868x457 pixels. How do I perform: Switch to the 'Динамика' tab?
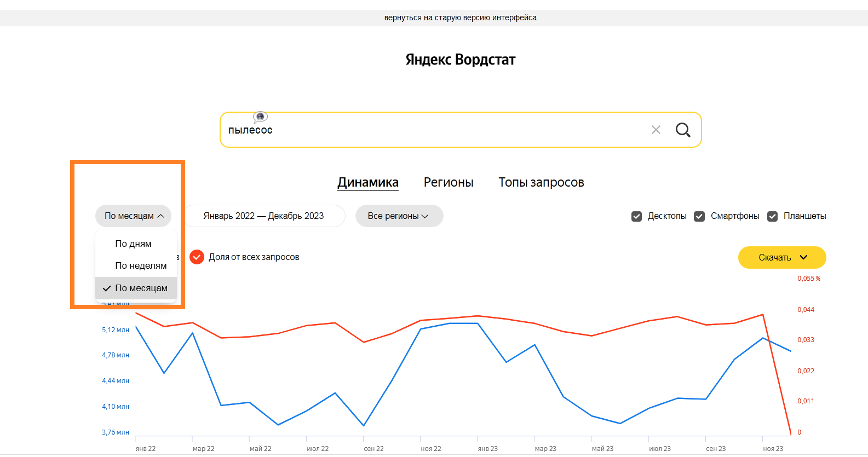pos(368,182)
